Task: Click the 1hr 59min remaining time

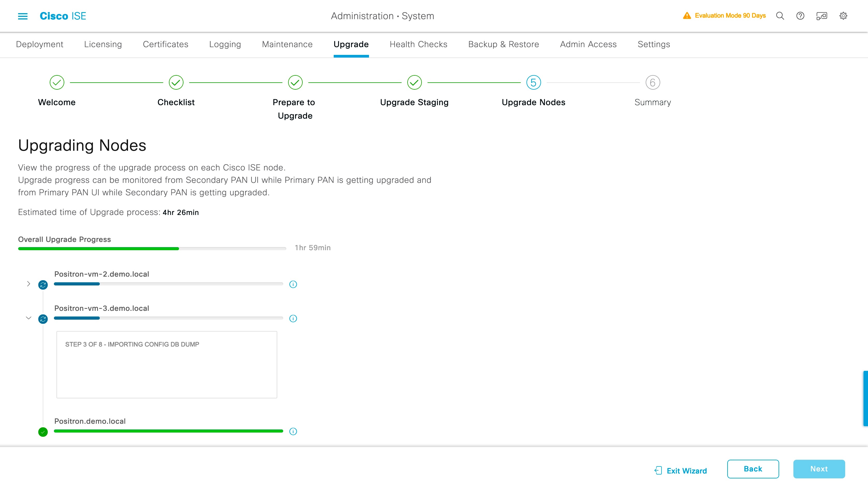Action: [313, 248]
